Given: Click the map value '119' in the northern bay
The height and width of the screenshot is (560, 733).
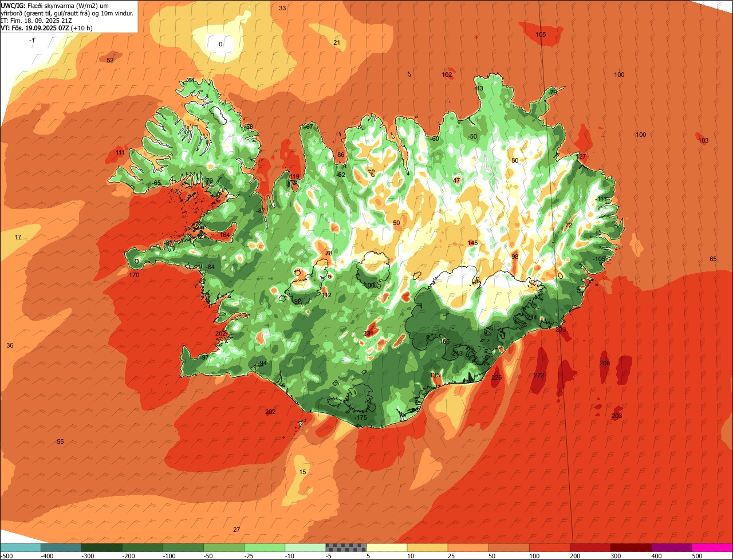Looking at the screenshot, I should tap(294, 176).
